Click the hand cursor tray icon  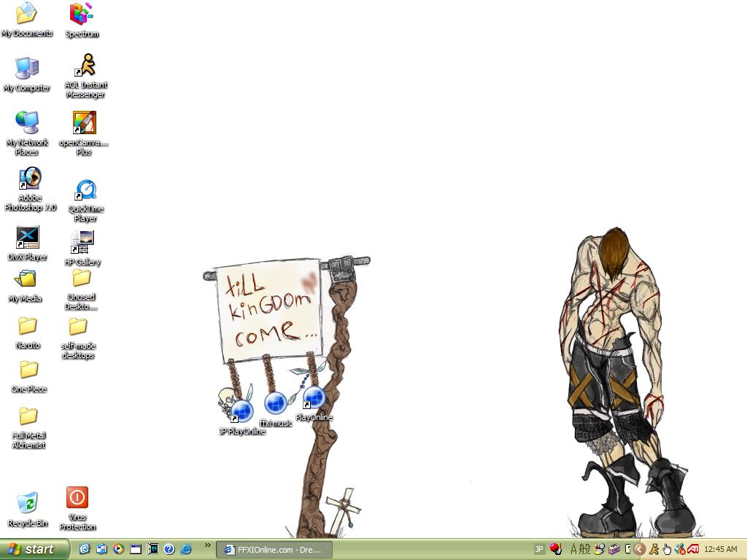click(667, 550)
